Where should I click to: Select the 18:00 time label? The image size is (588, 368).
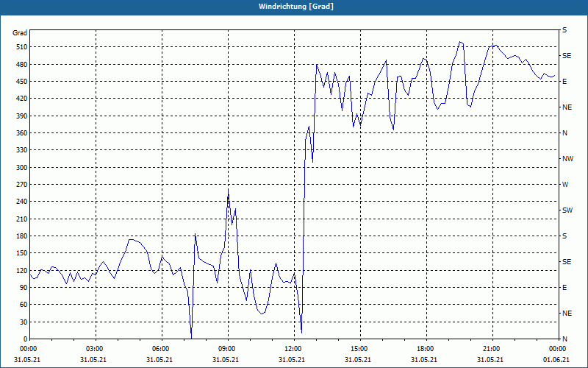tap(424, 349)
